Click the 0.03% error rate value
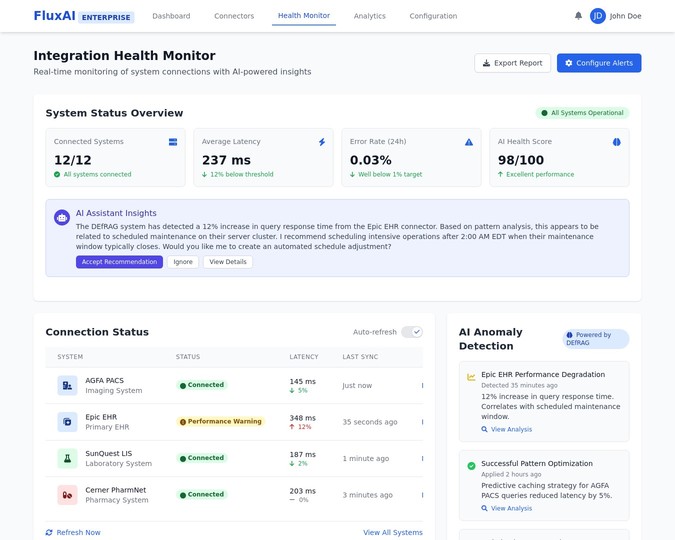Viewport: 675px width, 540px height. click(x=371, y=160)
